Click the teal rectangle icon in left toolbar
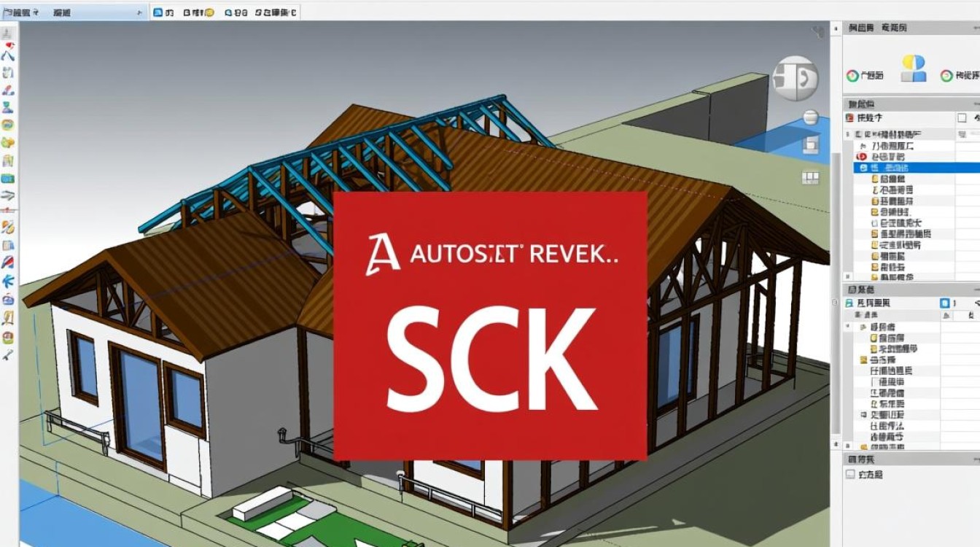The height and width of the screenshot is (547, 980). tap(8, 178)
